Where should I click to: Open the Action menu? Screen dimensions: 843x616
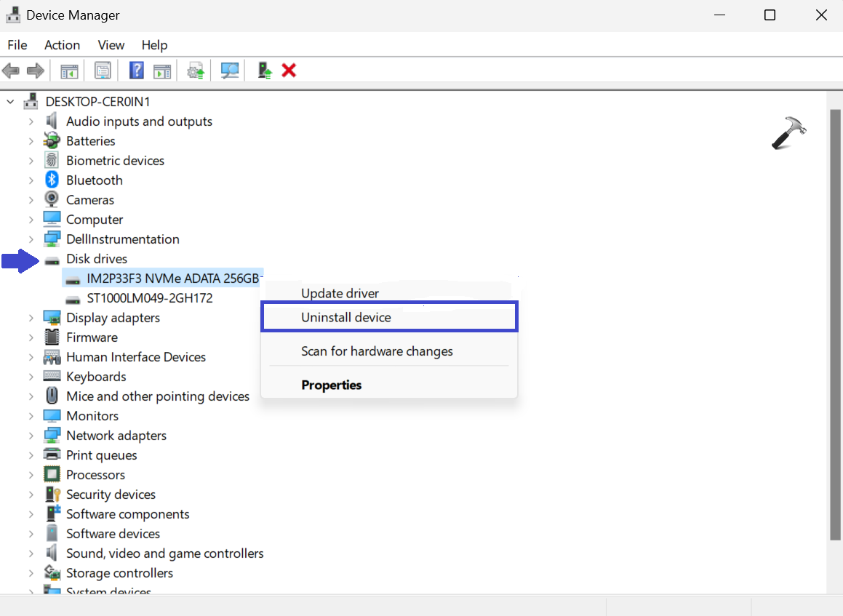tap(62, 45)
